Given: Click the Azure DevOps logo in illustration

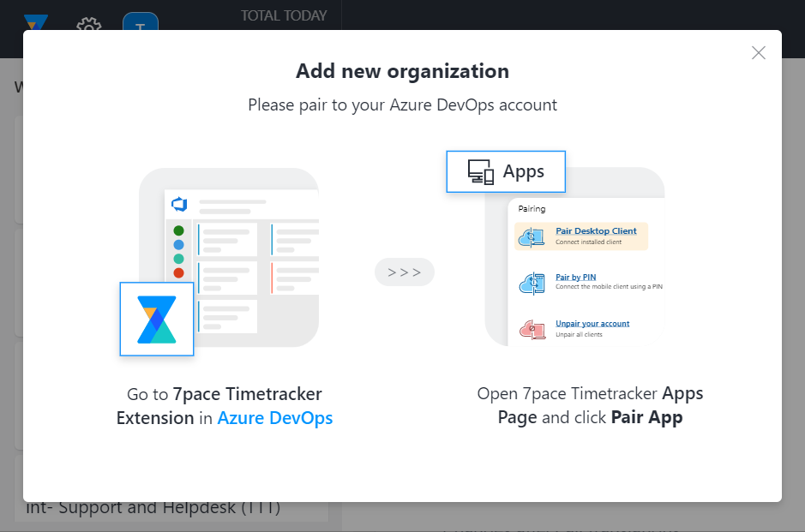Looking at the screenshot, I should click(x=179, y=204).
